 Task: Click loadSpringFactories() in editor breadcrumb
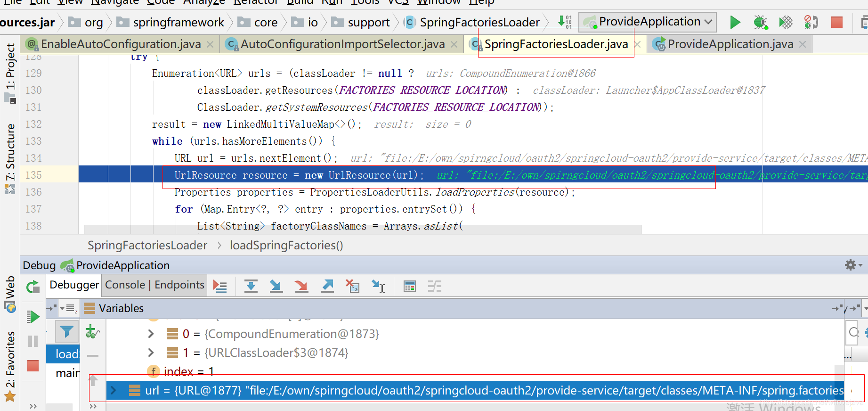pyautogui.click(x=286, y=245)
